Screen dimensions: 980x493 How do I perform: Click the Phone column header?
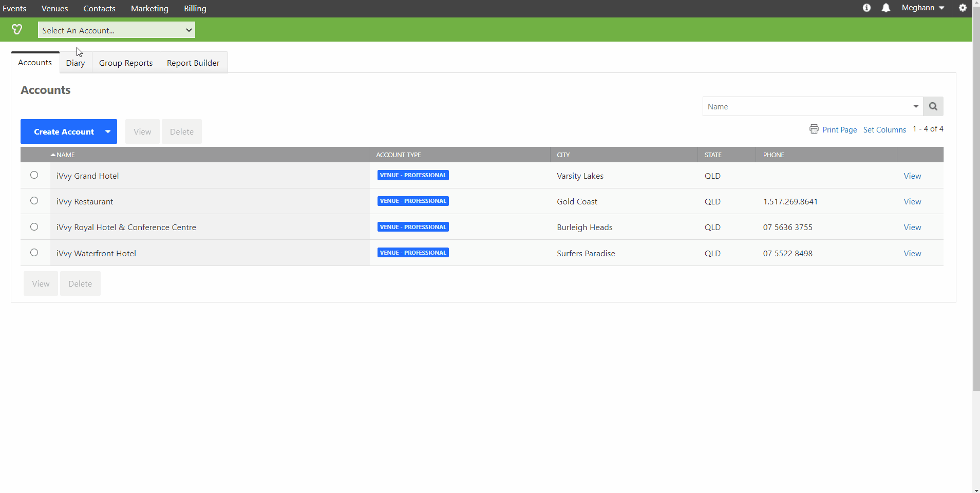(x=774, y=155)
